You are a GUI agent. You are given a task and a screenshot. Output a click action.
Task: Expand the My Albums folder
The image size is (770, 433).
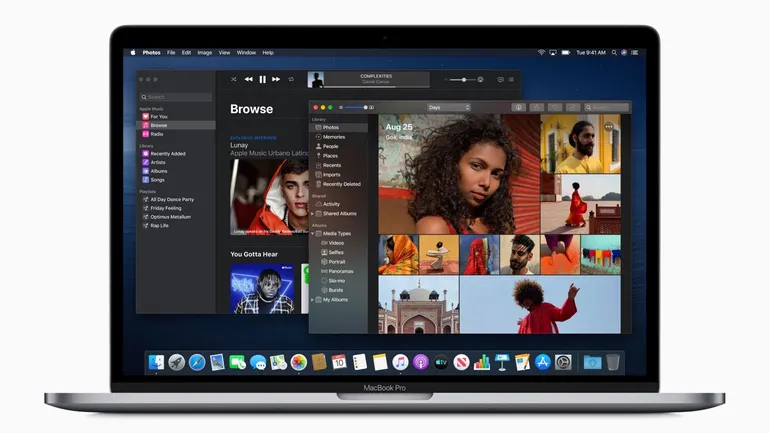313,299
